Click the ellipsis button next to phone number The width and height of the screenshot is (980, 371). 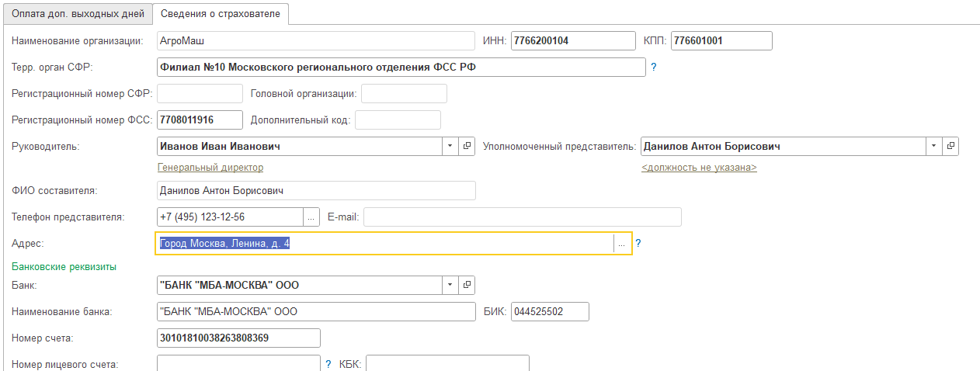(311, 217)
